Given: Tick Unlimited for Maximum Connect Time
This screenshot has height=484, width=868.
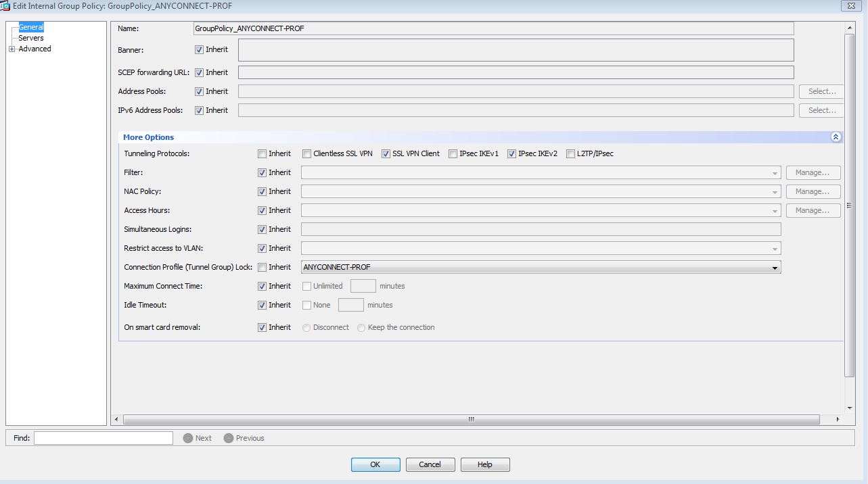Looking at the screenshot, I should point(306,286).
